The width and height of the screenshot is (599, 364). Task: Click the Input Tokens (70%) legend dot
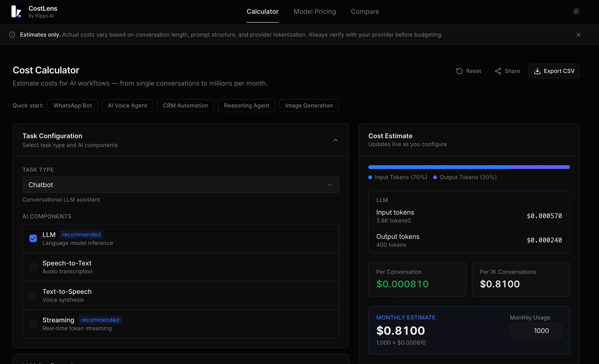pos(370,177)
